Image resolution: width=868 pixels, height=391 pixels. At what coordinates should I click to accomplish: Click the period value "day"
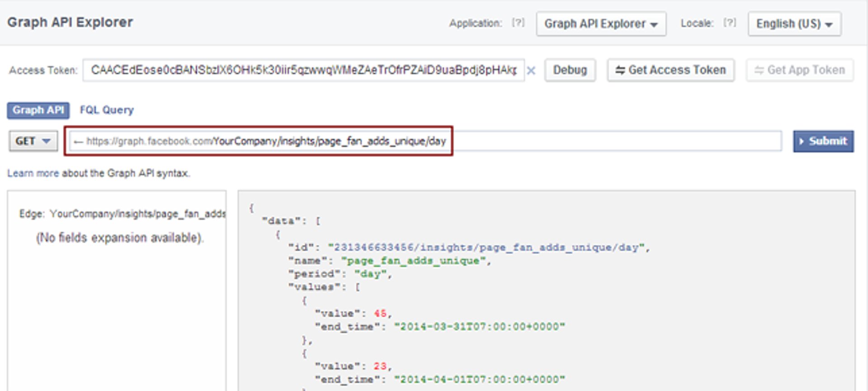click(370, 274)
